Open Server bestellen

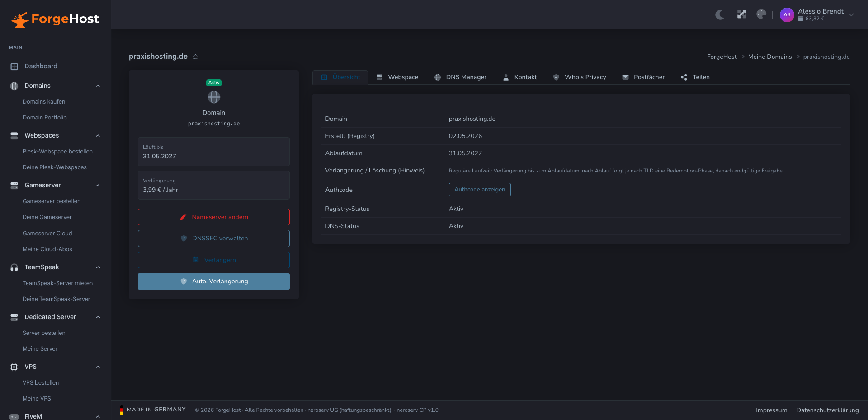coord(44,333)
